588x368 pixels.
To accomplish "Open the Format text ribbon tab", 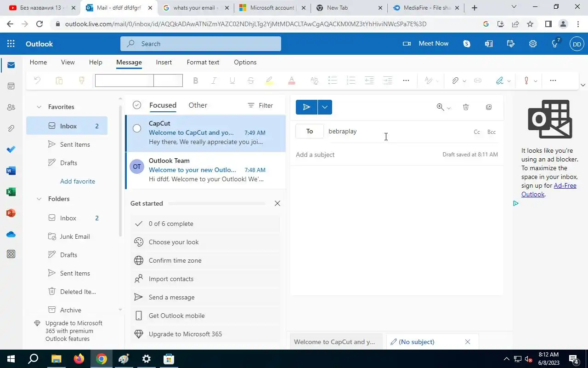I will [203, 62].
